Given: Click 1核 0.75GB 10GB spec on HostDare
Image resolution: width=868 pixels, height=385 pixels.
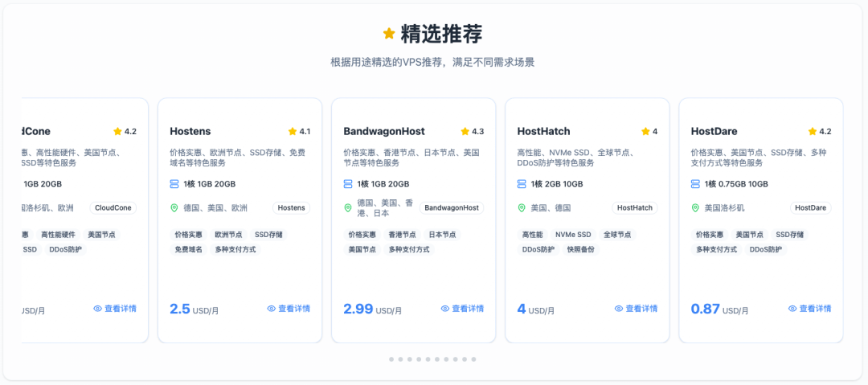Looking at the screenshot, I should 735,184.
